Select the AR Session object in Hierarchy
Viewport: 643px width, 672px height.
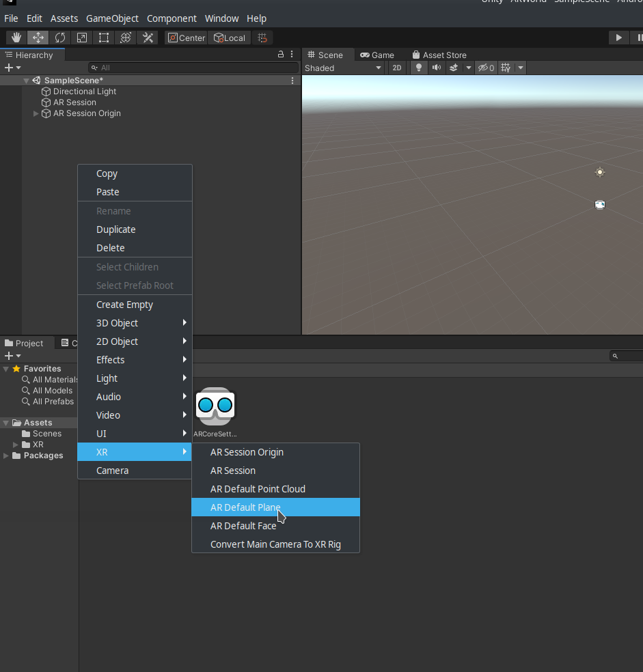74,102
